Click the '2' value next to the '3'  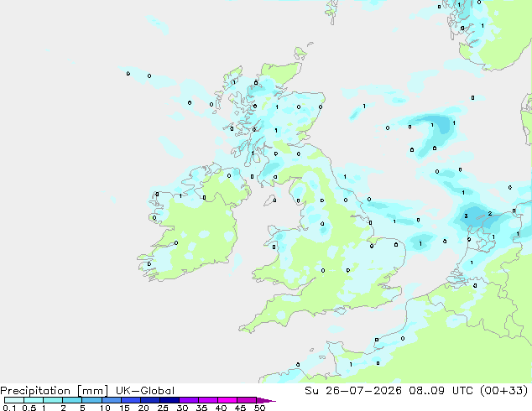point(489,213)
